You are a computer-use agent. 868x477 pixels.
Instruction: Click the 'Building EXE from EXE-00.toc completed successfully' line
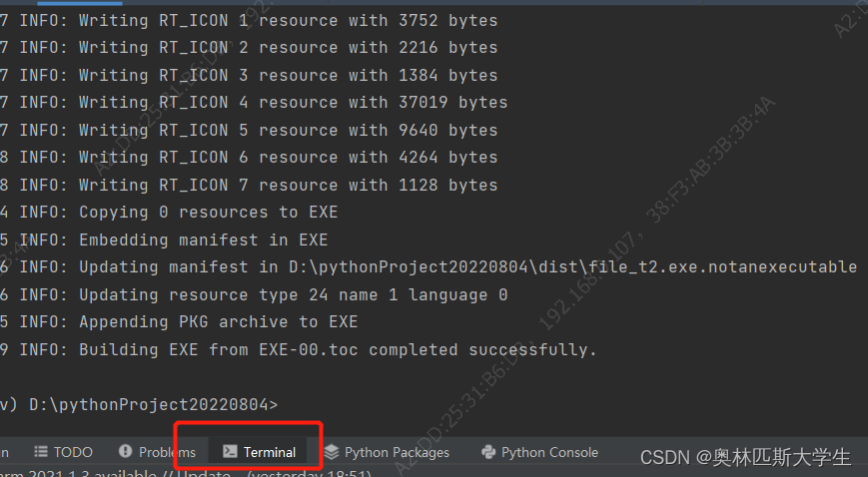(x=299, y=349)
